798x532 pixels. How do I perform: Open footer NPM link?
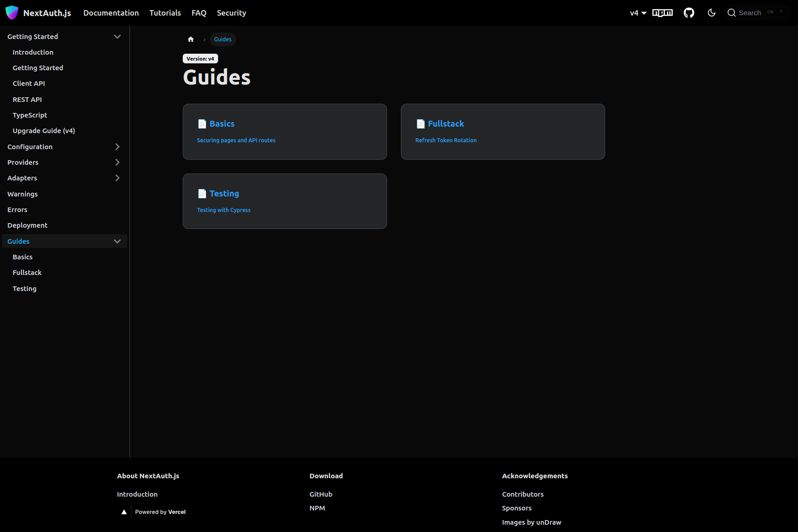[317, 508]
